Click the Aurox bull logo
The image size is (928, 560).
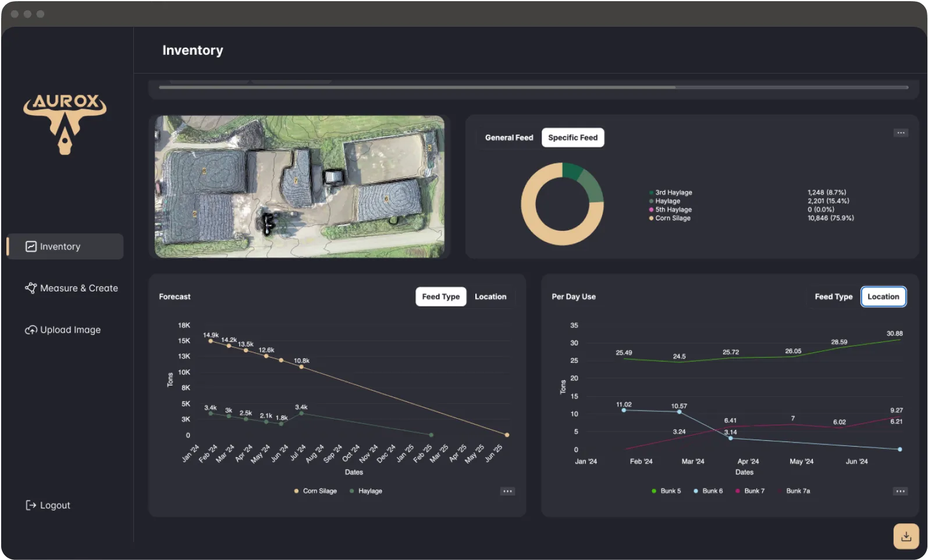[65, 124]
